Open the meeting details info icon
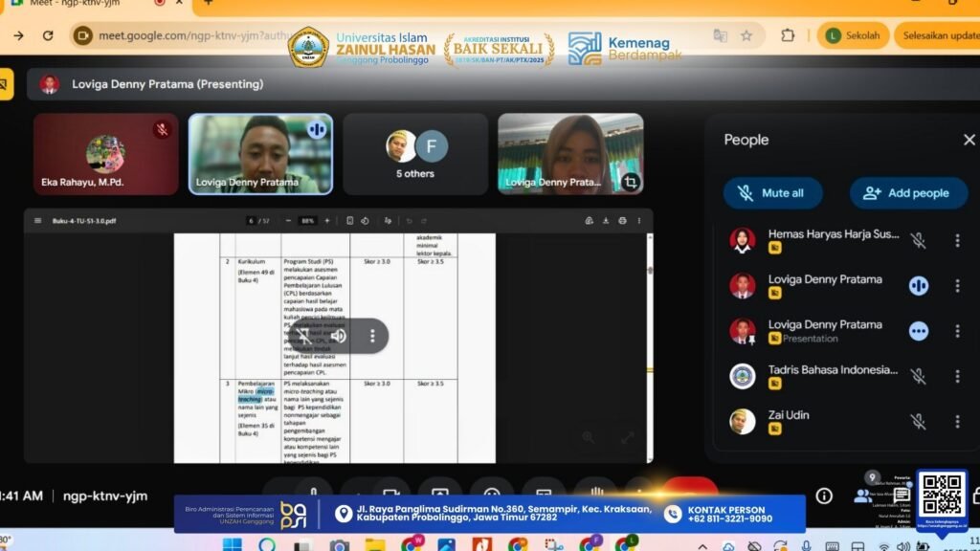This screenshot has width=980, height=551. pos(824,496)
